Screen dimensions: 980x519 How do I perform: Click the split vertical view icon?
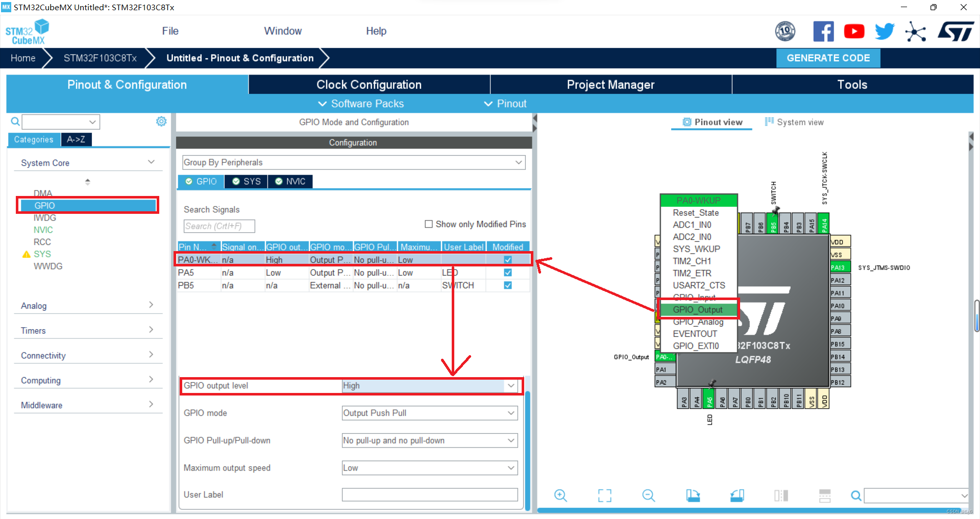coord(781,495)
